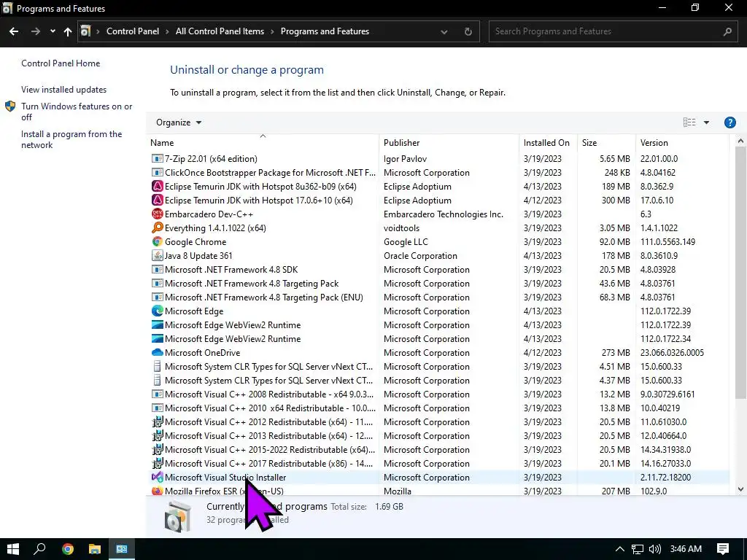Launch Chrome from the taskbar
Screen dimensions: 747x560
tap(68, 549)
